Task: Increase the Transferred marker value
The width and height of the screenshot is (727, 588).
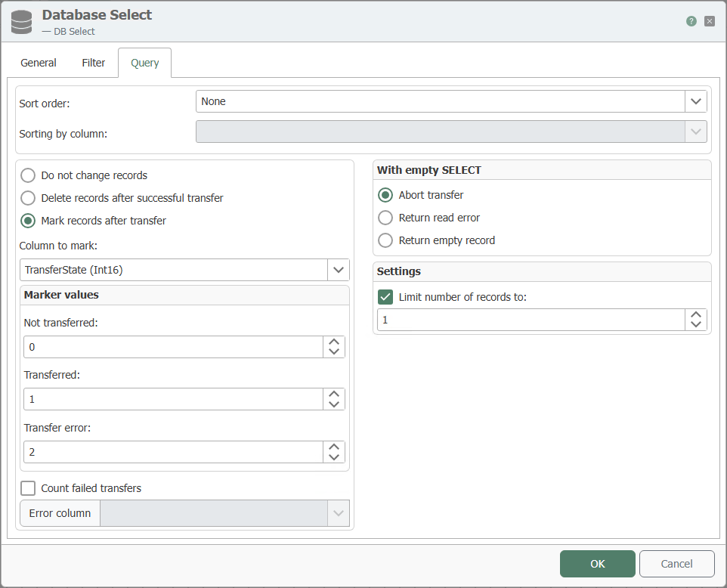Action: (x=334, y=395)
